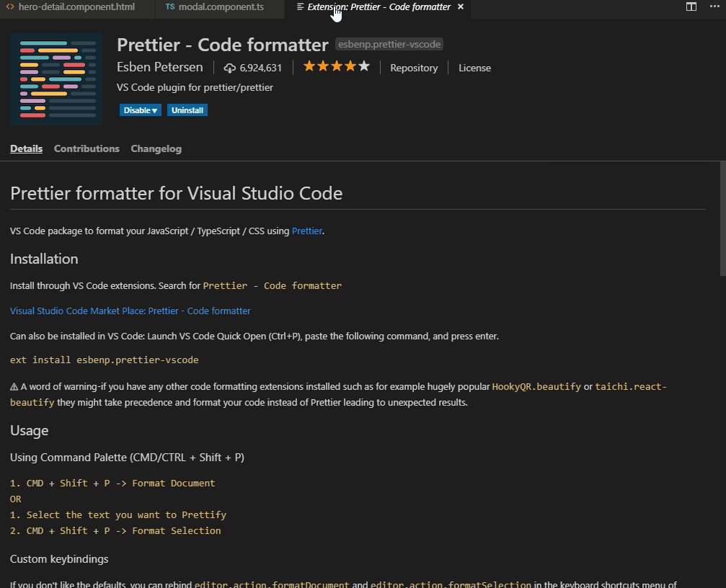Open the editor more actions ellipsis
The height and width of the screenshot is (588, 726).
714,6
